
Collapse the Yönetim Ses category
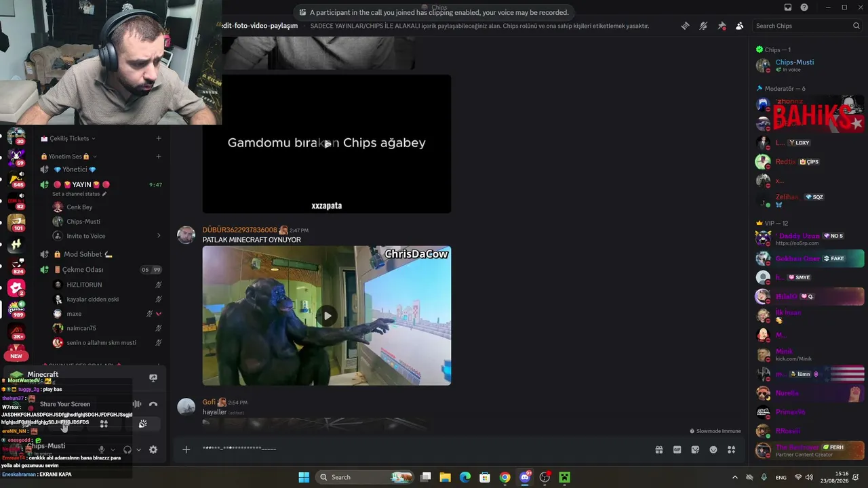click(x=68, y=157)
